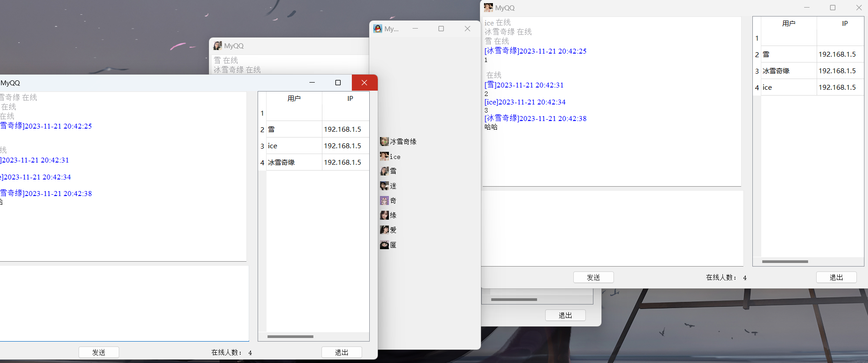Viewport: 868px width, 363px height.
Task: Click the title icon of the background MyQQ window
Action: click(217, 46)
